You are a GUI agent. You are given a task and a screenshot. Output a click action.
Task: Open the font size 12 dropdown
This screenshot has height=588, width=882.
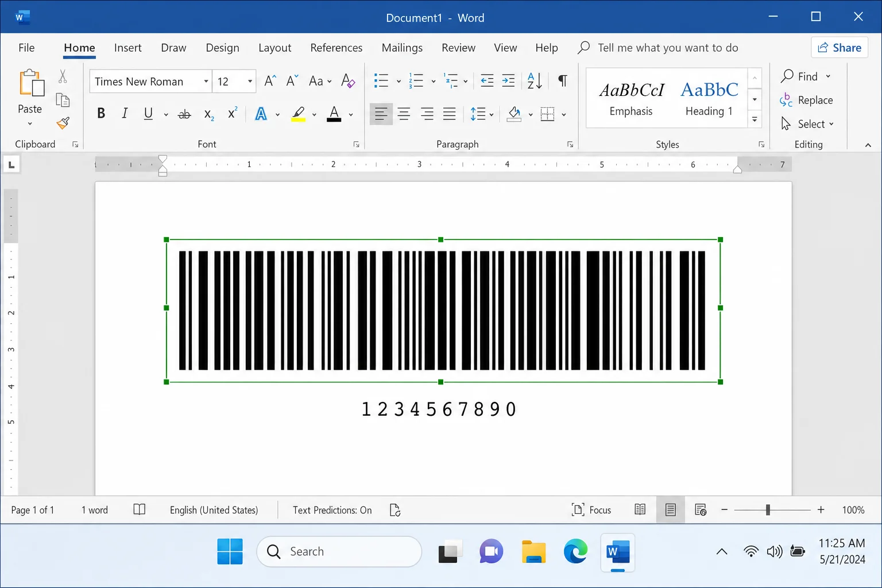tap(250, 82)
